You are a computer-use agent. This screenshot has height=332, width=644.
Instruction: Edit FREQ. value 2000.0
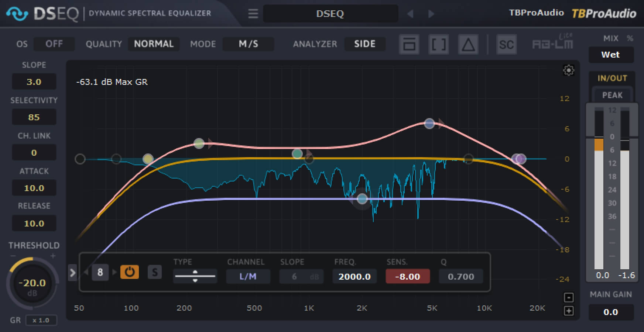[x=354, y=276]
